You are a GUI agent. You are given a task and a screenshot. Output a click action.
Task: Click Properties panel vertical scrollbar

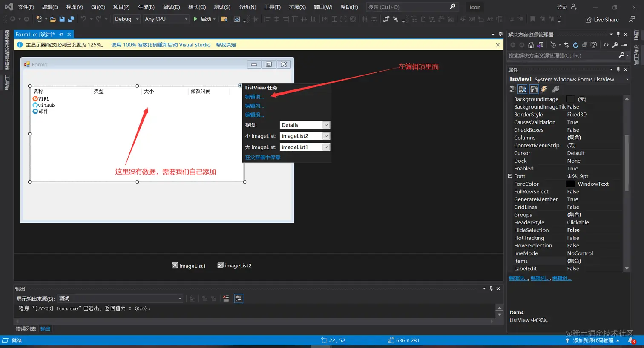pos(627,162)
